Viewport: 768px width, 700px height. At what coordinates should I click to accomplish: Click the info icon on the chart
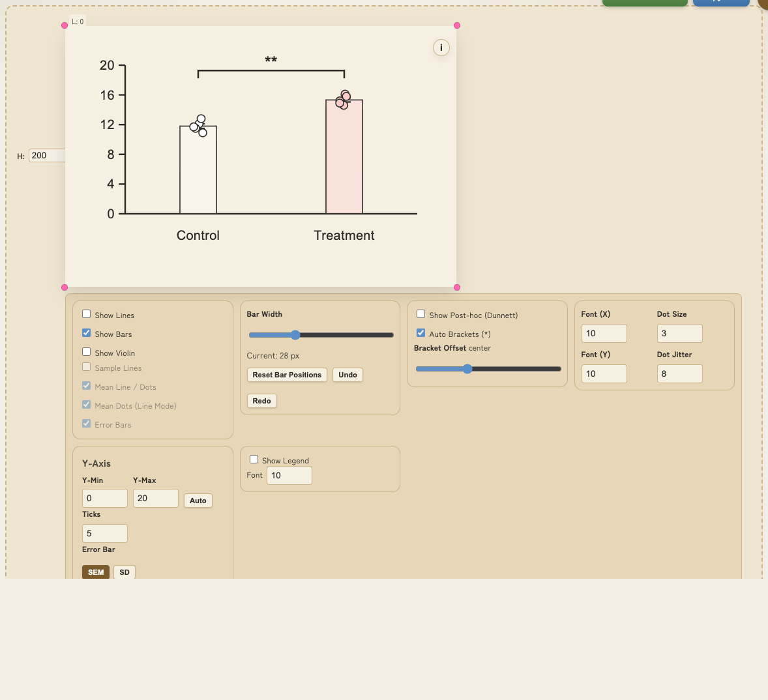tap(441, 48)
